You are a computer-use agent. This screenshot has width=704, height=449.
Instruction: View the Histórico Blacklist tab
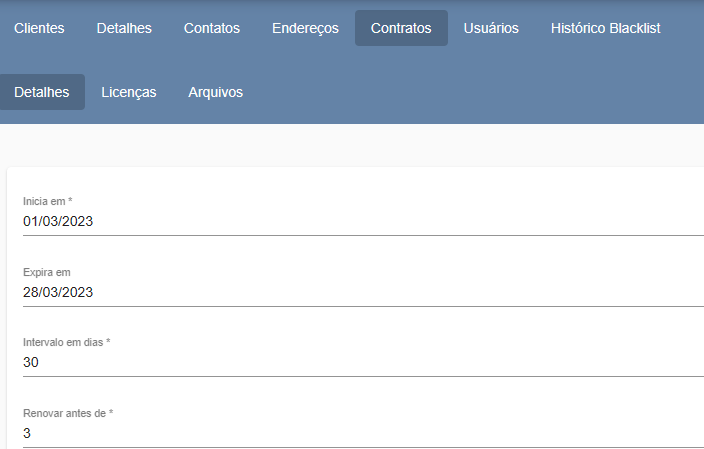pyautogui.click(x=605, y=28)
